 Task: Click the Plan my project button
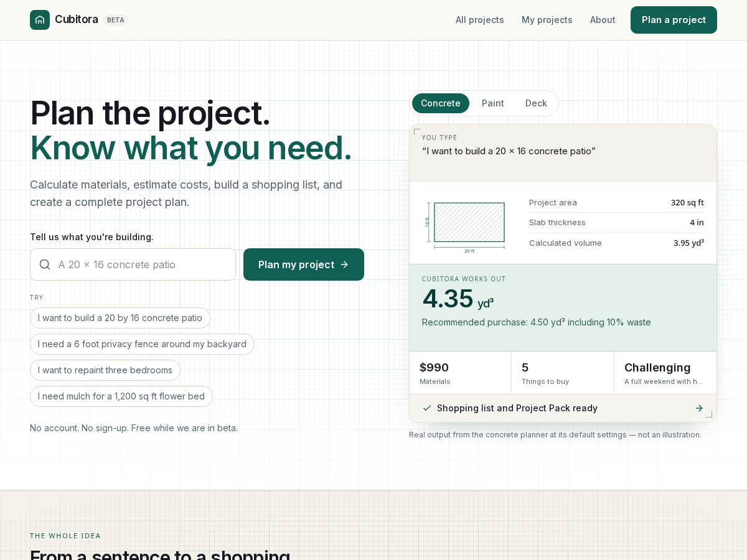coord(304,264)
